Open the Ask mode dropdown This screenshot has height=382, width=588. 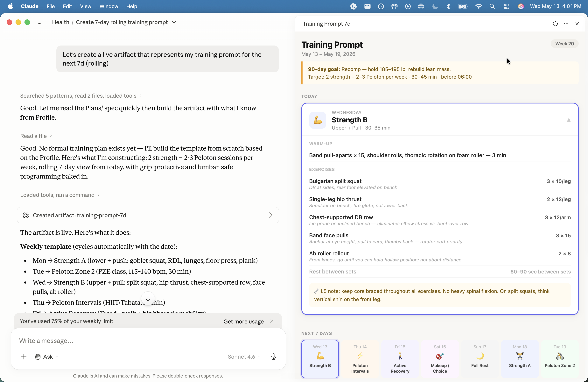[x=47, y=357]
